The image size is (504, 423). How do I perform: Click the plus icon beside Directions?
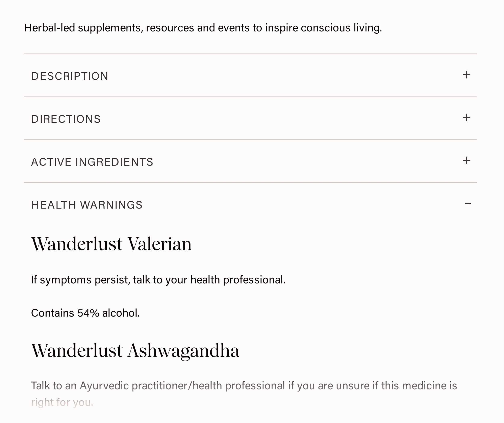pos(466,118)
